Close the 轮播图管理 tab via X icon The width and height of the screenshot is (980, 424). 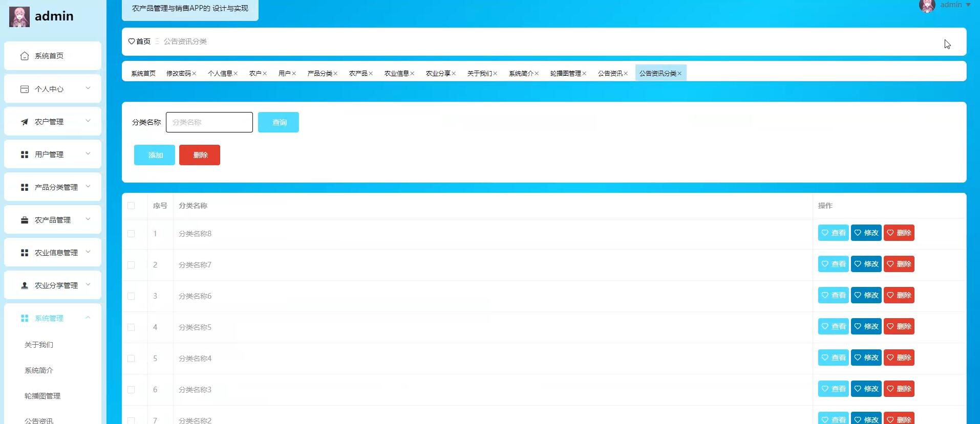[x=584, y=74]
